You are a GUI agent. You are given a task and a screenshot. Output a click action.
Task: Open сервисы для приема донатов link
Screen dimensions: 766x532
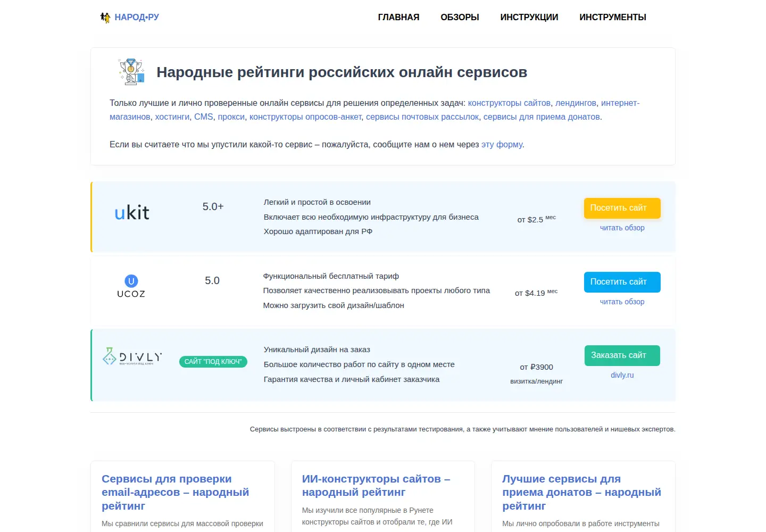coord(542,117)
